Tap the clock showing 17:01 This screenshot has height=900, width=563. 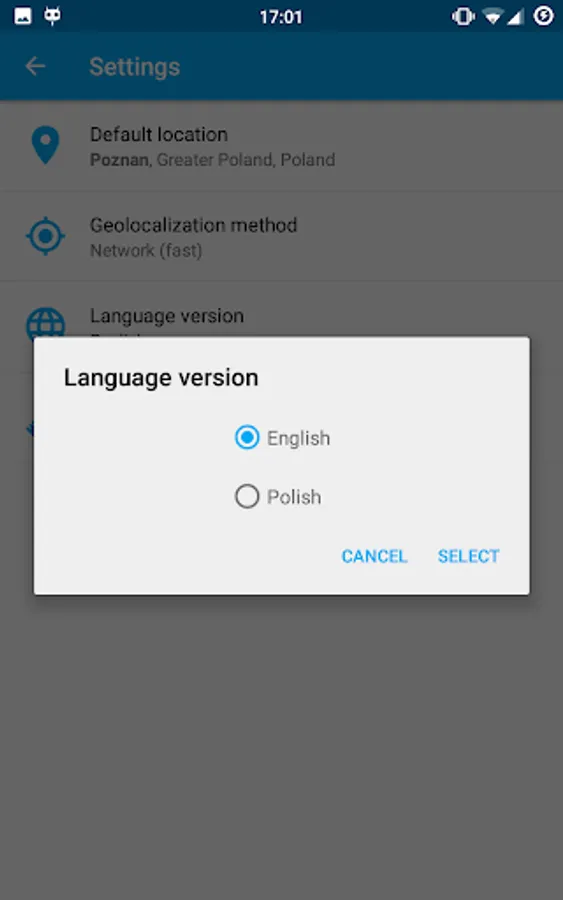point(281,17)
